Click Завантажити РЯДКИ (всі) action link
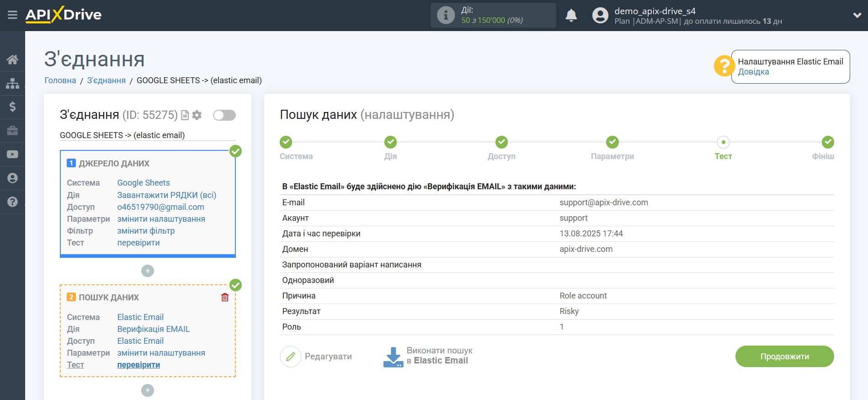This screenshot has height=400, width=868. (167, 195)
